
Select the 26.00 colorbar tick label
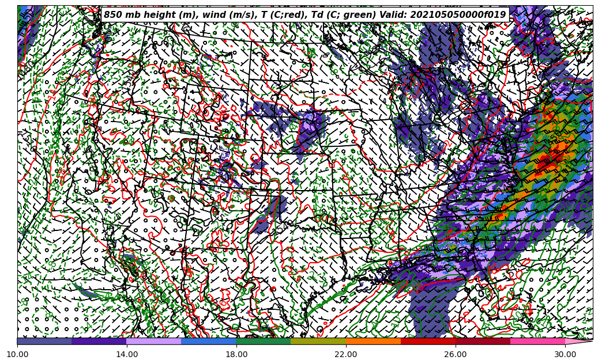456,354
